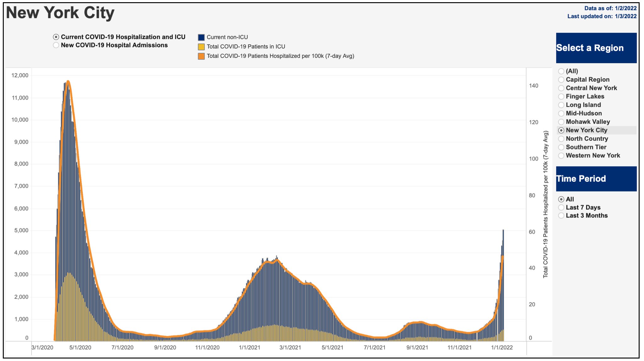Choose North Country region
Viewport: 644px width, 361px height.
click(561, 139)
